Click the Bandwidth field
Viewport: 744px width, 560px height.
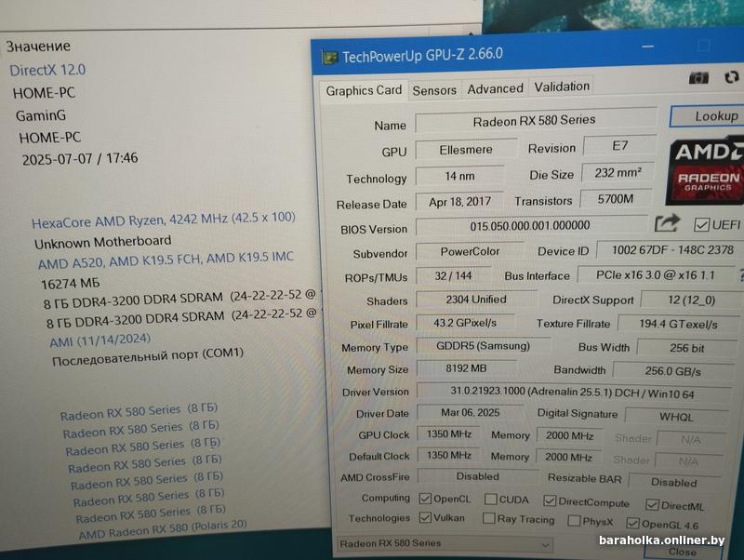673,370
